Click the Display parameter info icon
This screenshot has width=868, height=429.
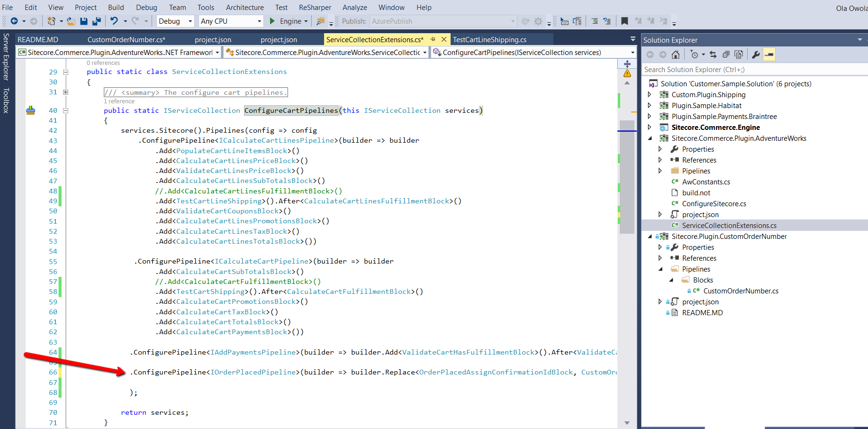point(577,21)
